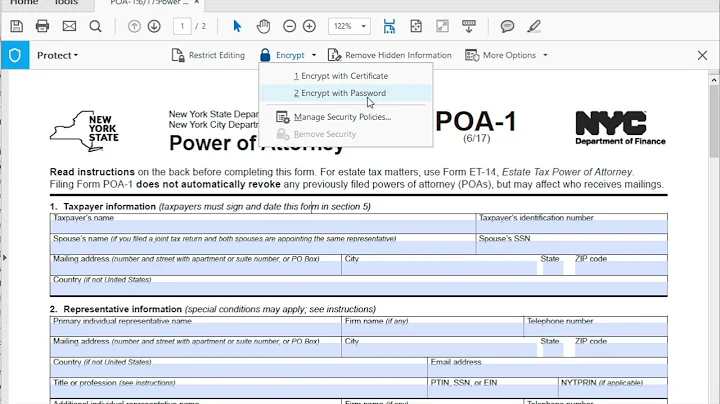Switch to the Home tab
Screen dimensions: 720x404
pyautogui.click(x=24, y=3)
